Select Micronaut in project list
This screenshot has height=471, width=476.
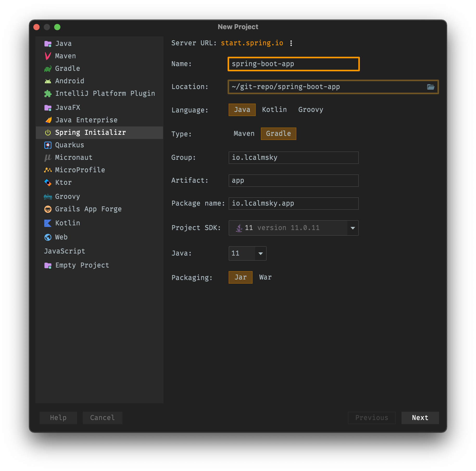(x=99, y=158)
